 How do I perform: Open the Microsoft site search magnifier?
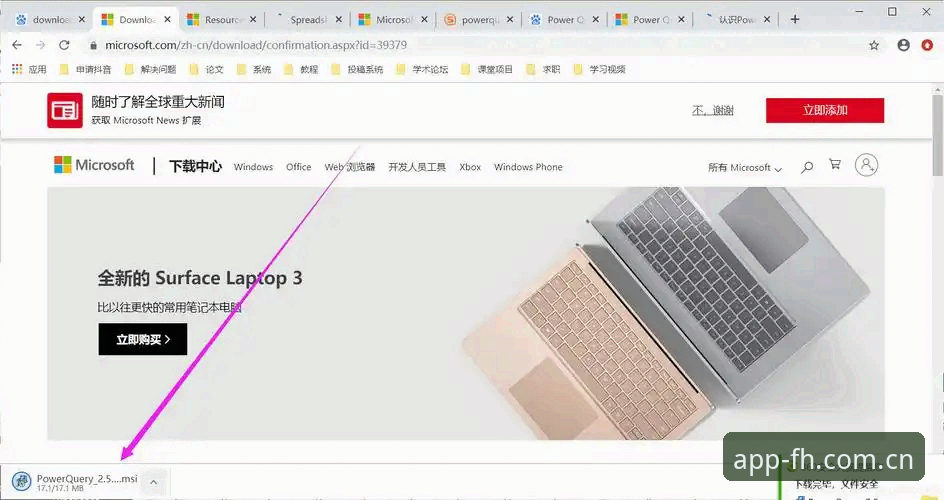(x=807, y=167)
